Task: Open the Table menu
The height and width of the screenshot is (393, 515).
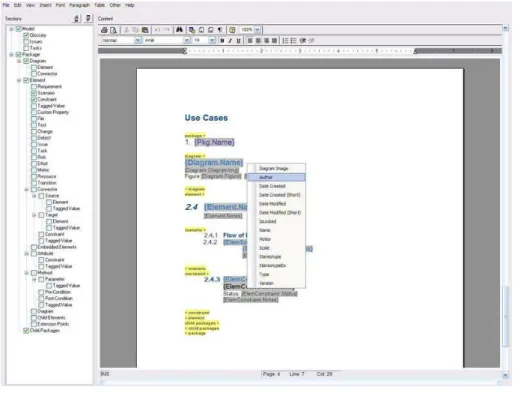Action: 99,5
